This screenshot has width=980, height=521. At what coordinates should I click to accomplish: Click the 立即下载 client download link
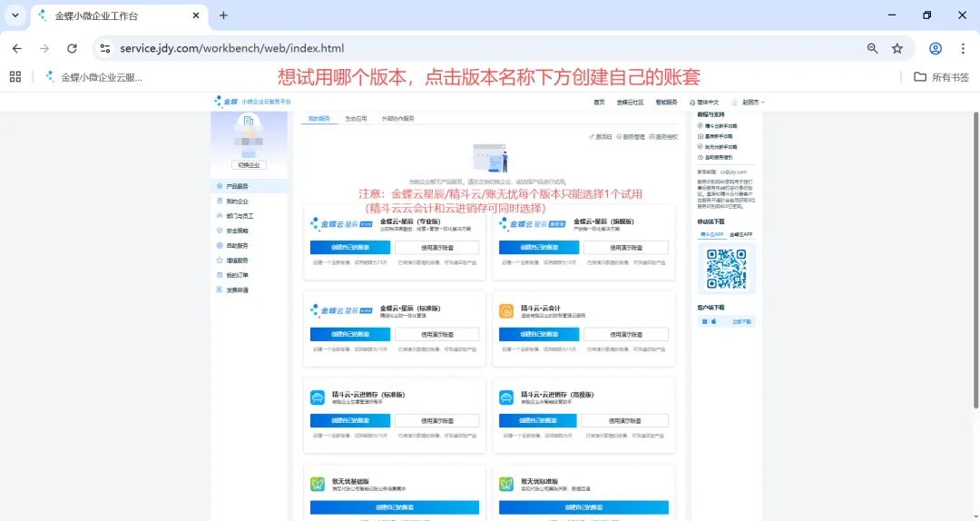pos(741,321)
